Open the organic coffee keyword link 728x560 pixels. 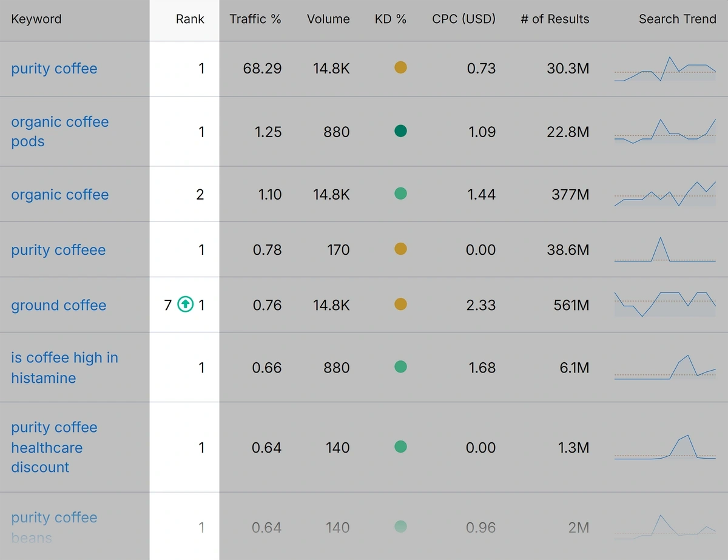[59, 195]
